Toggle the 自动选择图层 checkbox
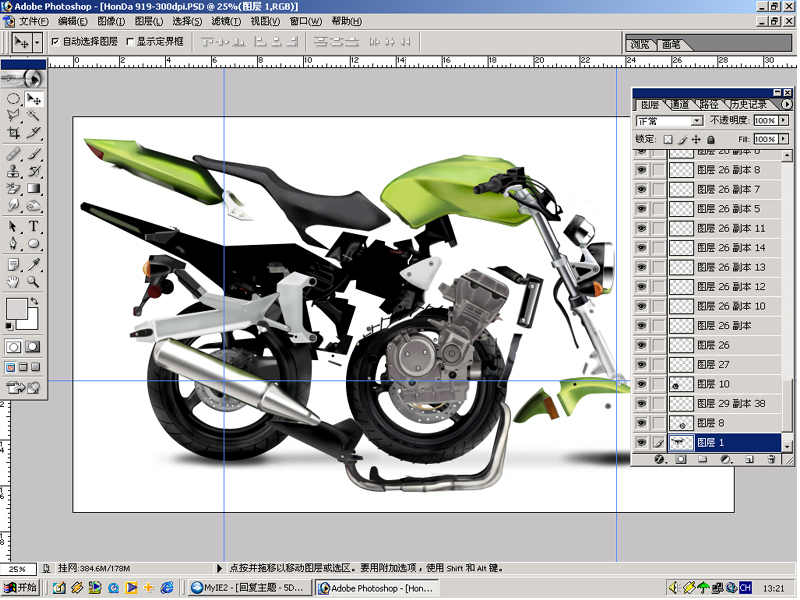 tap(55, 42)
